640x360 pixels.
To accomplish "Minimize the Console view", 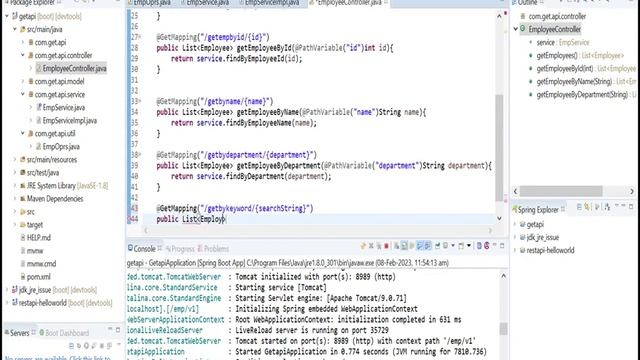I will (x=494, y=245).
